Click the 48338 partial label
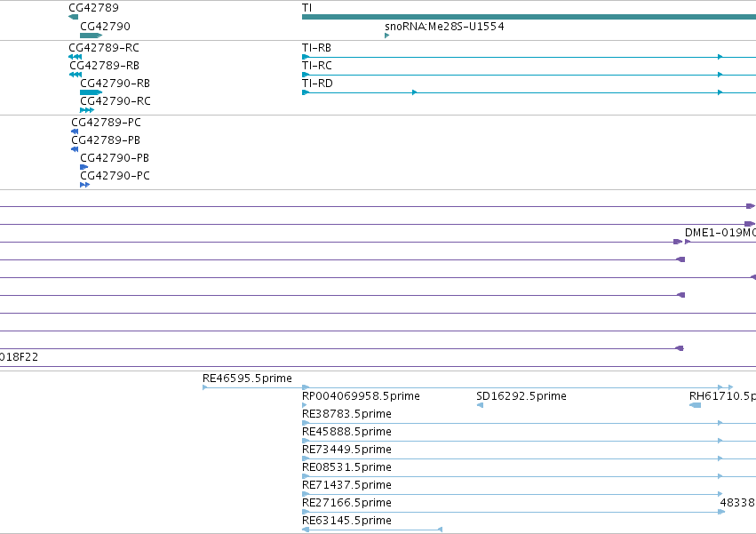 click(737, 504)
